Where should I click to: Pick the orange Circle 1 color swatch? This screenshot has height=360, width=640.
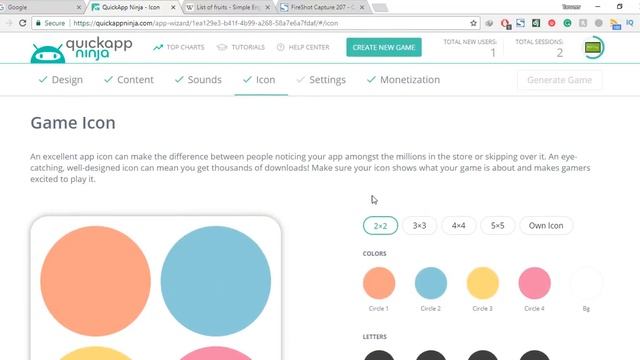[379, 283]
